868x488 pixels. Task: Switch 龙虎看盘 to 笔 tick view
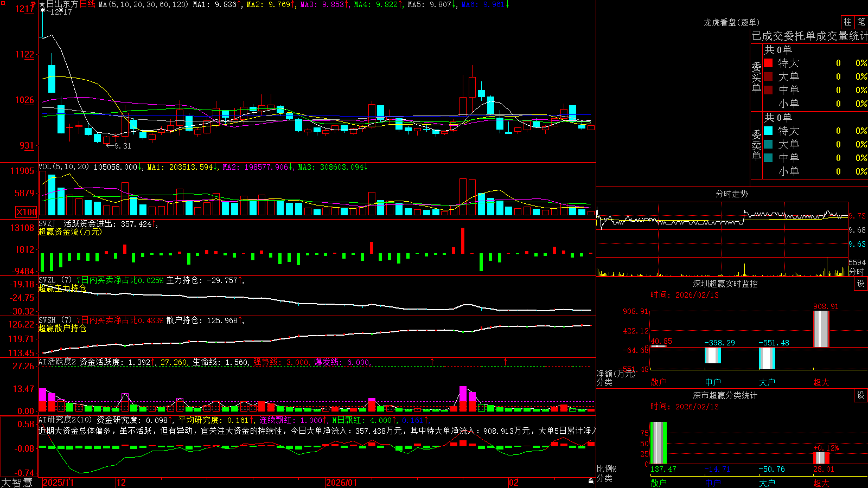861,22
